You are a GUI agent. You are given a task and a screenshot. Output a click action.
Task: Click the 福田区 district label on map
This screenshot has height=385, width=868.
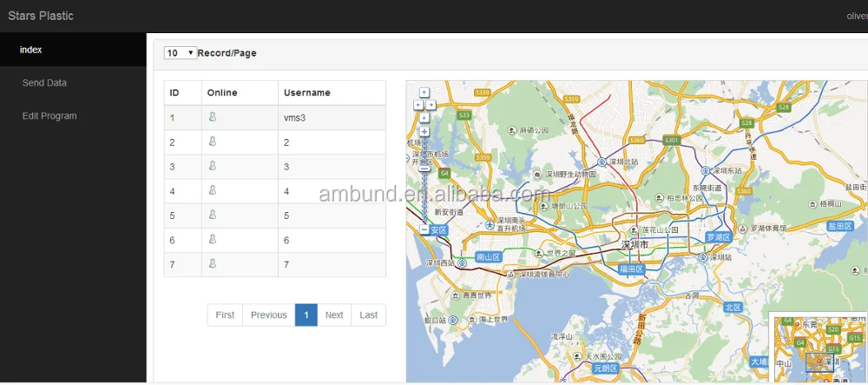click(631, 269)
